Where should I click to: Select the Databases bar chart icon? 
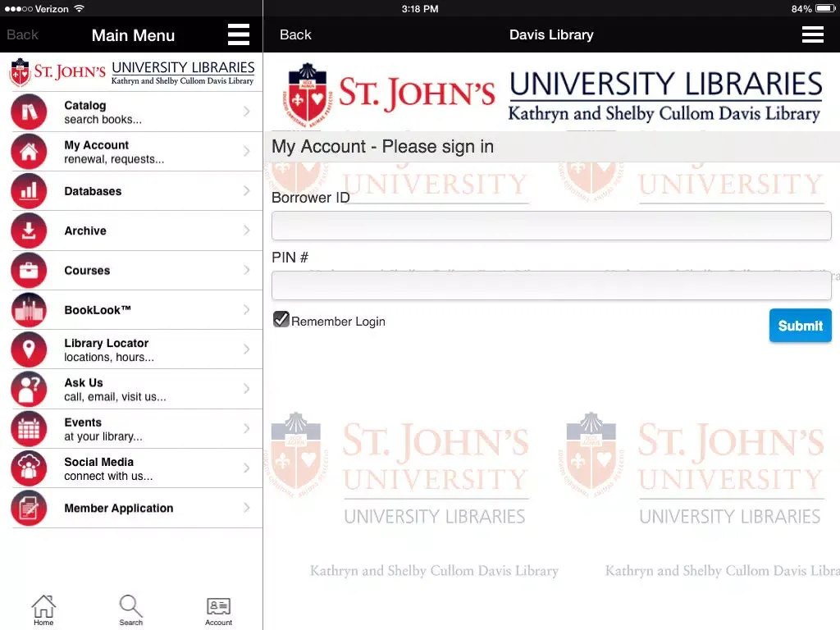coord(29,191)
